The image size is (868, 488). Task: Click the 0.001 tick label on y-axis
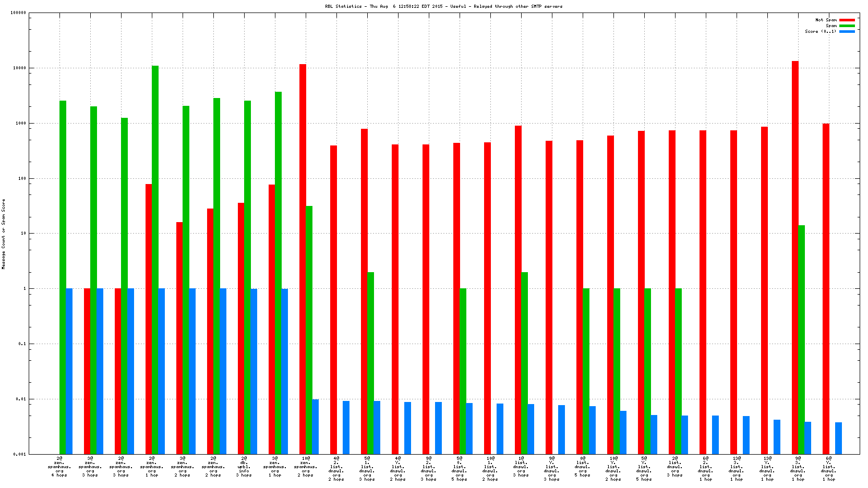(x=20, y=454)
